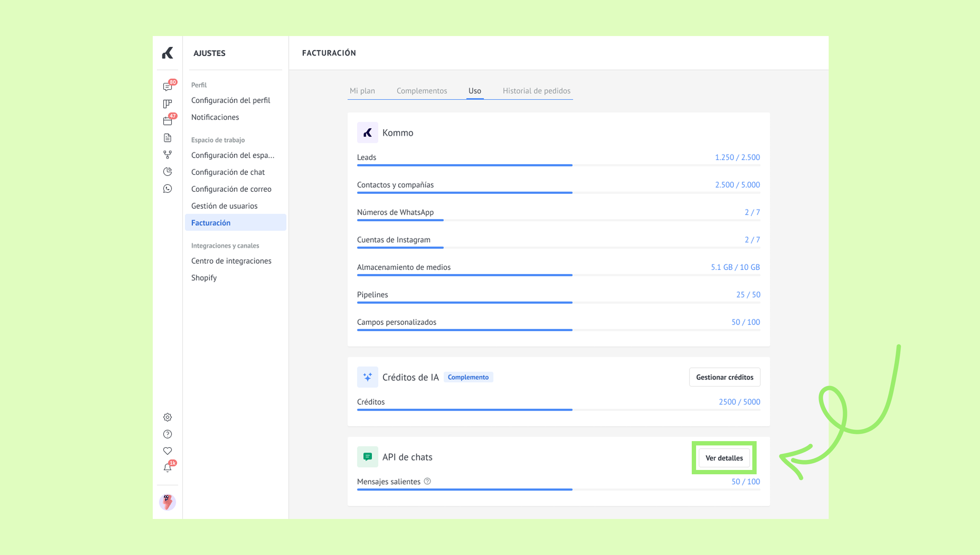Viewport: 980px width, 555px height.
Task: Open Configuración de correo
Action: (231, 189)
